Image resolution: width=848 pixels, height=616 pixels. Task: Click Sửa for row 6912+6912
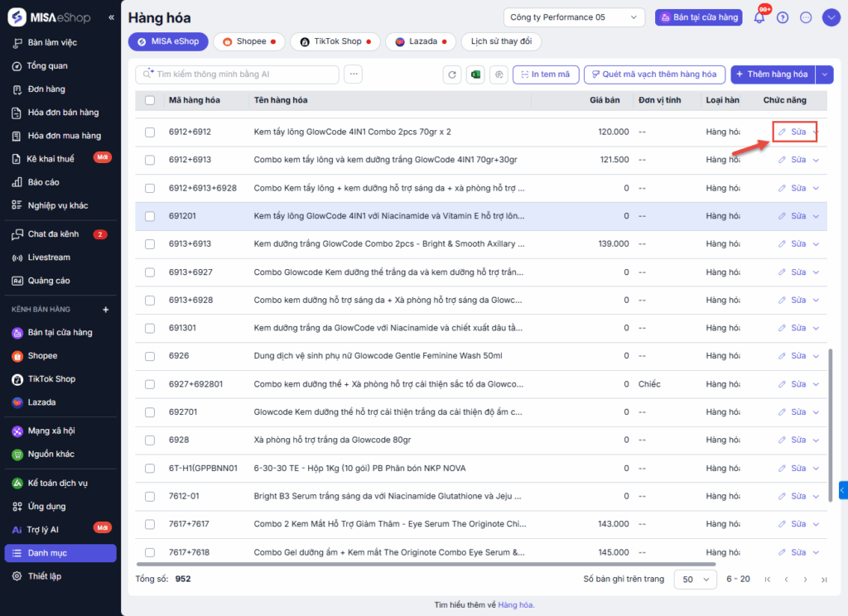click(x=793, y=132)
